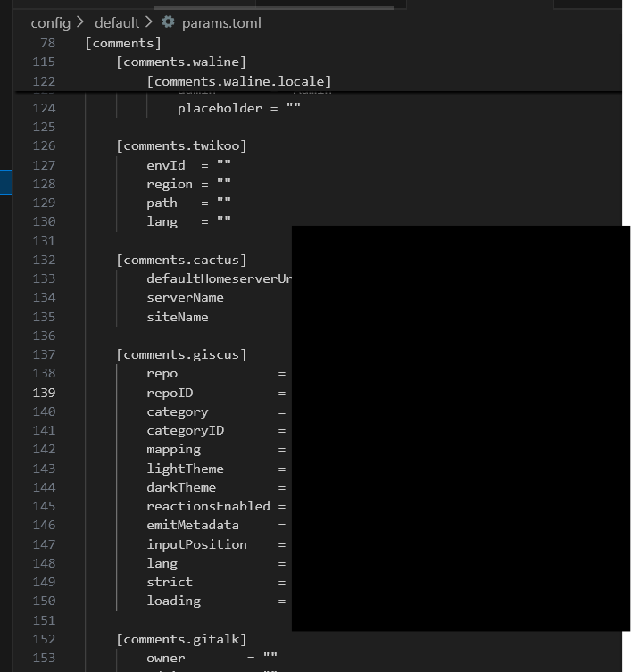Click line number 139 in gutter
The width and height of the screenshot is (631, 672).
45,393
